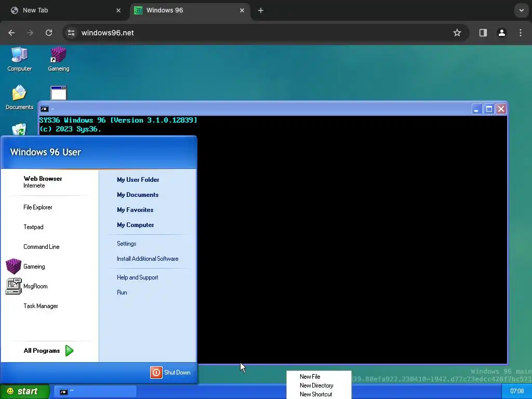Open the Gameing desktop shortcut
The height and width of the screenshot is (399, 532).
coord(58,59)
